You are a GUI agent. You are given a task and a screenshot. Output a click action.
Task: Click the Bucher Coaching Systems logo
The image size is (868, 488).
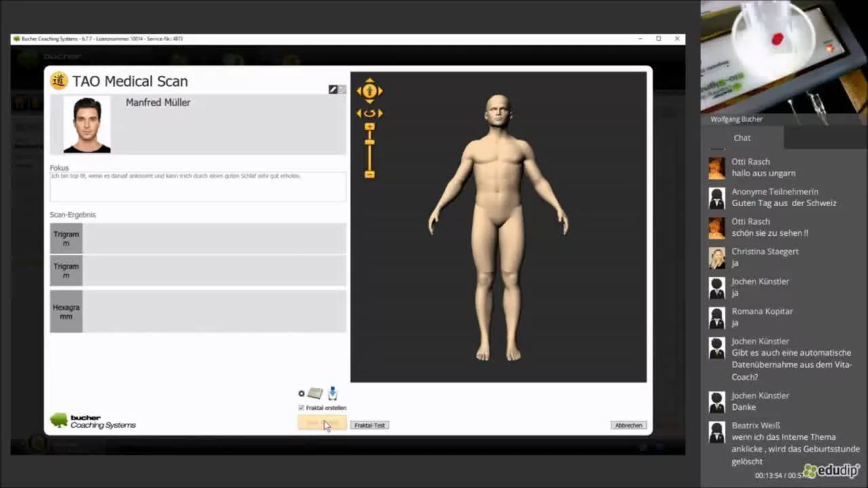(x=93, y=421)
